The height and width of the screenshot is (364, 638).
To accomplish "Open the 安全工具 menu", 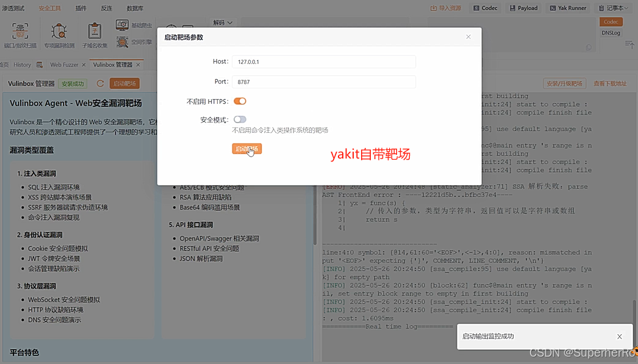I will 49,8.
